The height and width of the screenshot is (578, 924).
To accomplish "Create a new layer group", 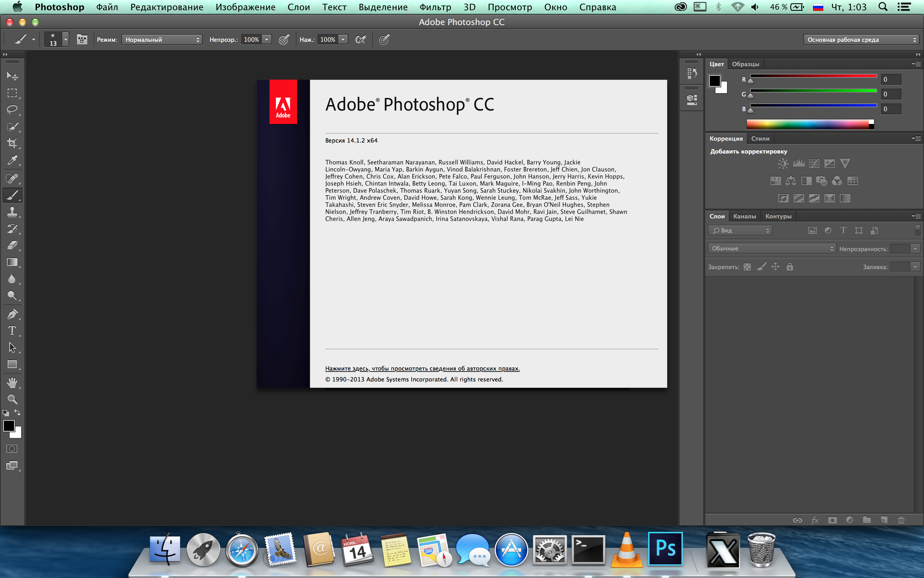I will click(x=867, y=520).
